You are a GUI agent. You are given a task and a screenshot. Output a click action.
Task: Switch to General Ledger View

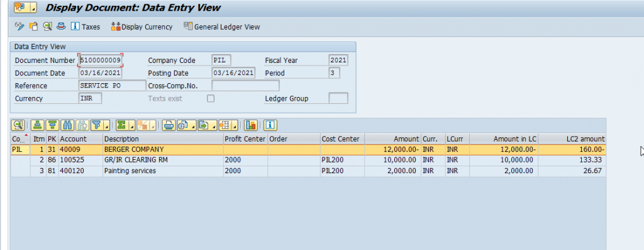tap(222, 26)
